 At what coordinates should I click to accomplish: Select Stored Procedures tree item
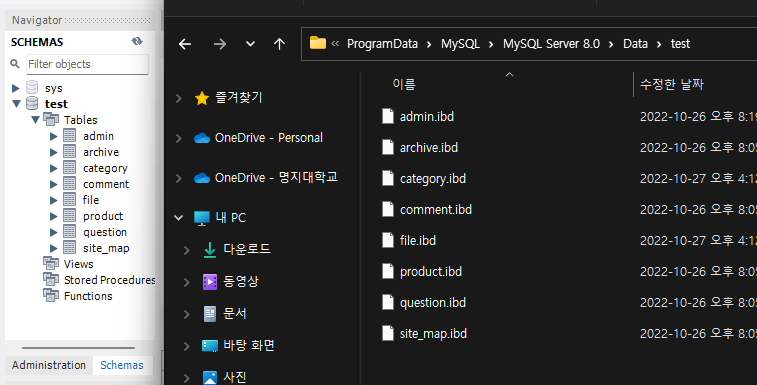tap(110, 280)
